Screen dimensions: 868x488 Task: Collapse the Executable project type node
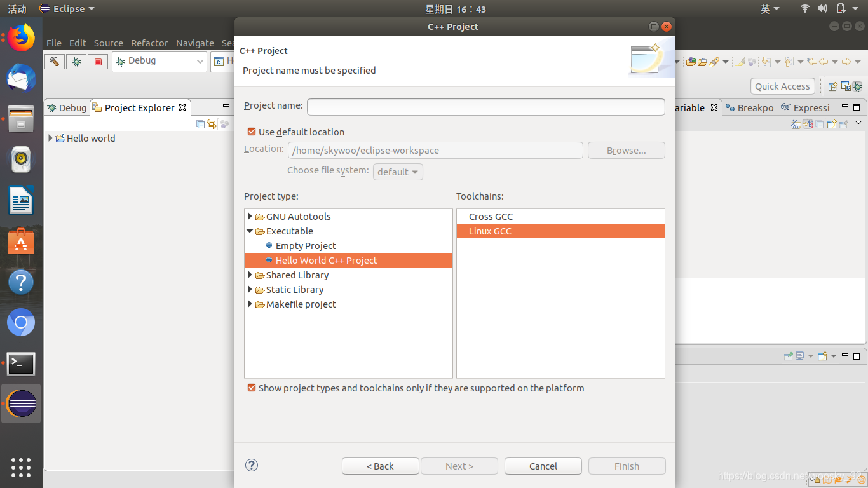(x=250, y=231)
